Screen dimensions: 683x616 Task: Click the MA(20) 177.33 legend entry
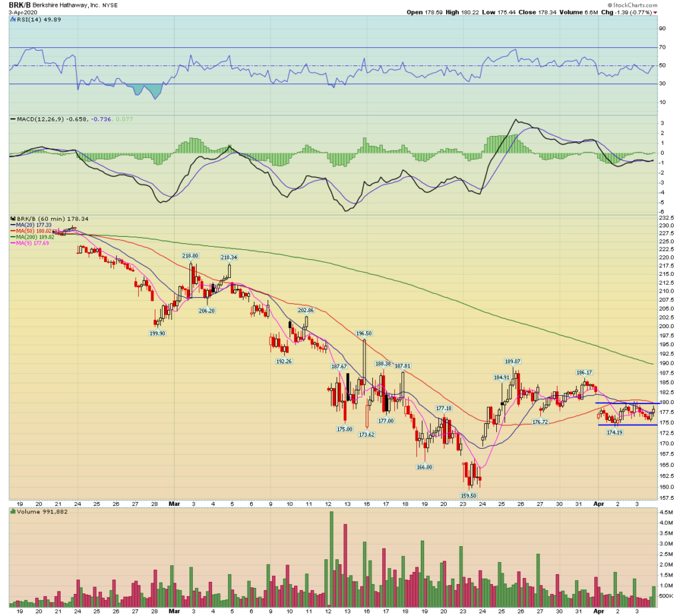(31, 225)
